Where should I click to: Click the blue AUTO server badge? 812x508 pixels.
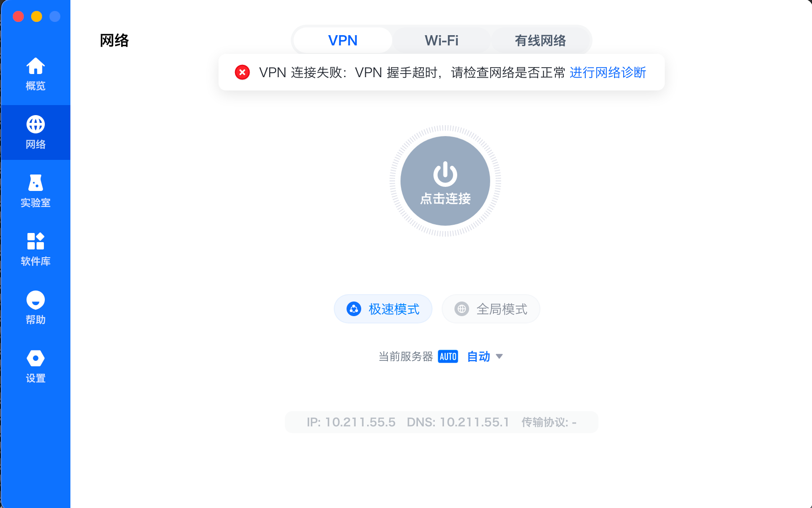448,356
